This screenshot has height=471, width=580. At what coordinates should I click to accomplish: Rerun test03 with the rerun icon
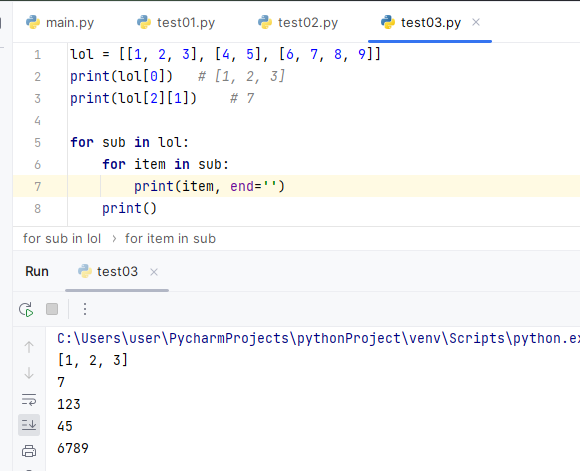[26, 309]
